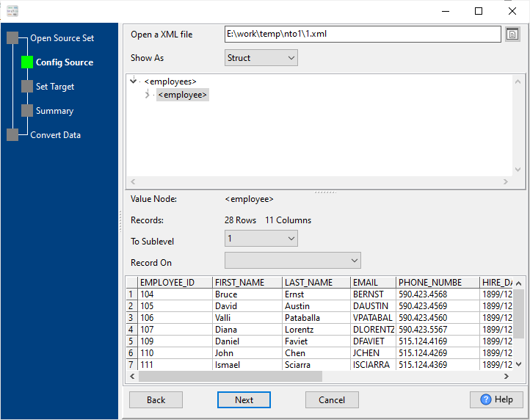Click the Convert Data step icon
The width and height of the screenshot is (530, 420).
[12, 135]
